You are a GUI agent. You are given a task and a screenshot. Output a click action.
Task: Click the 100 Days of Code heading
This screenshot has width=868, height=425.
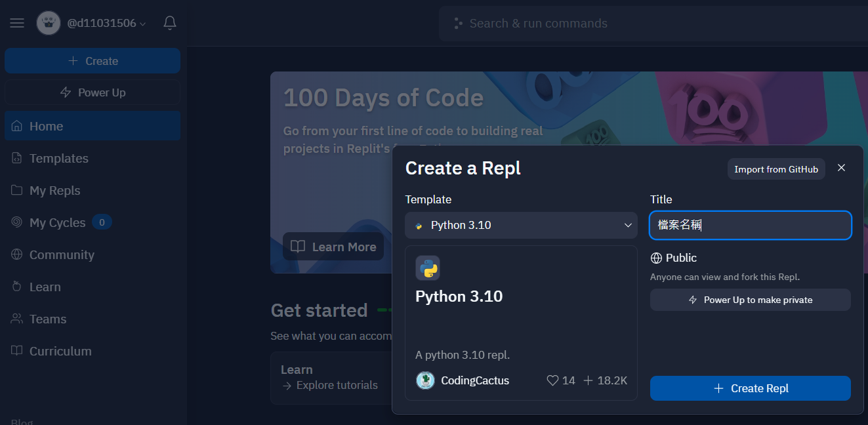click(383, 98)
